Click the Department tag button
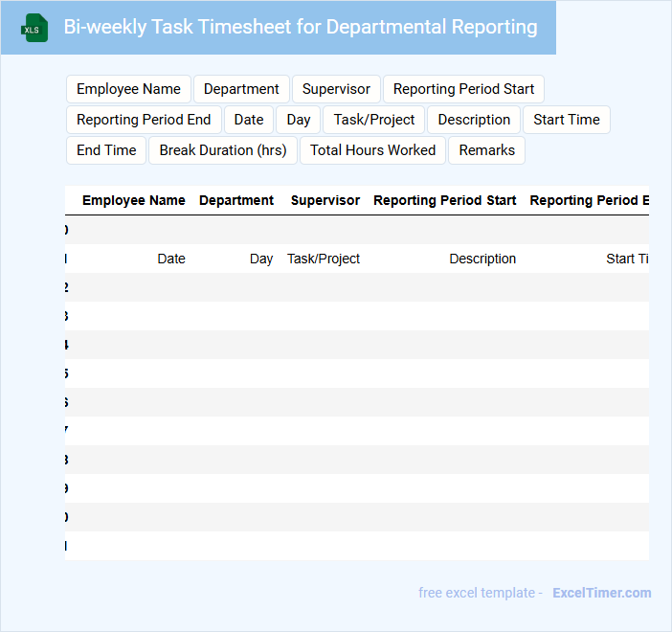 point(241,89)
